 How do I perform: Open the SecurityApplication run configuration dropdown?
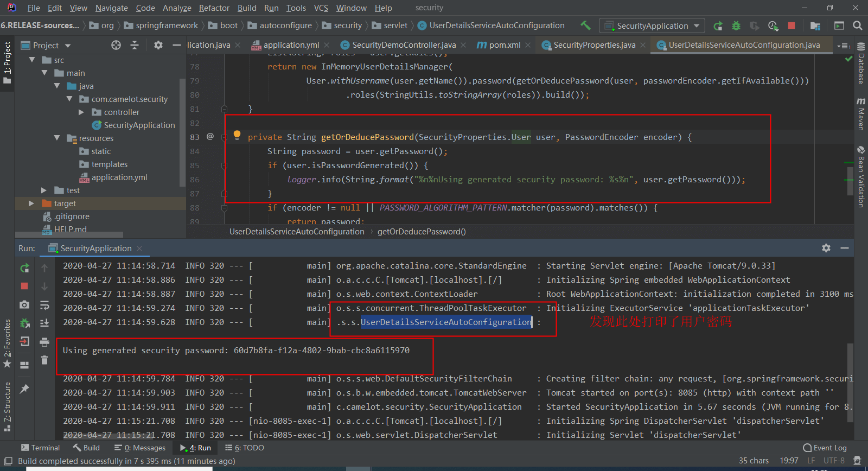pos(652,26)
